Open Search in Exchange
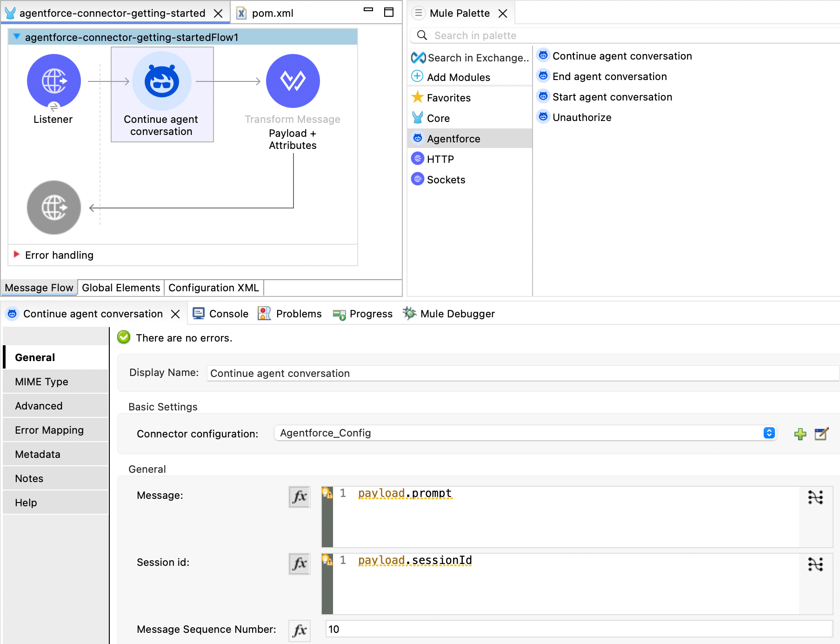 pos(470,58)
